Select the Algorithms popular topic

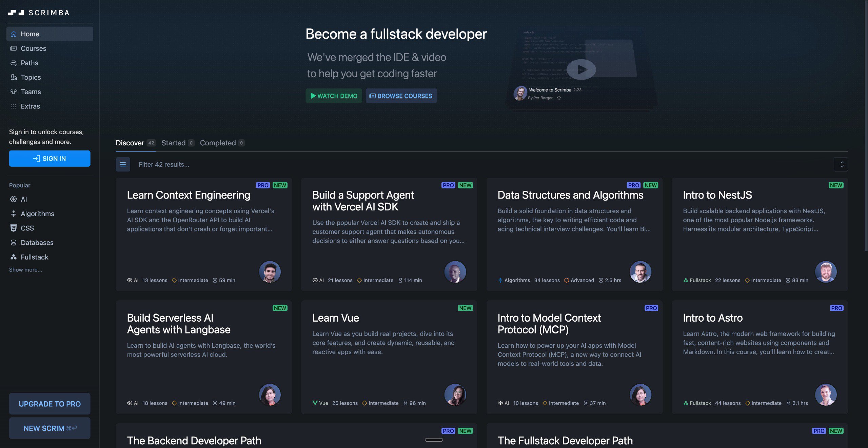[x=37, y=214]
